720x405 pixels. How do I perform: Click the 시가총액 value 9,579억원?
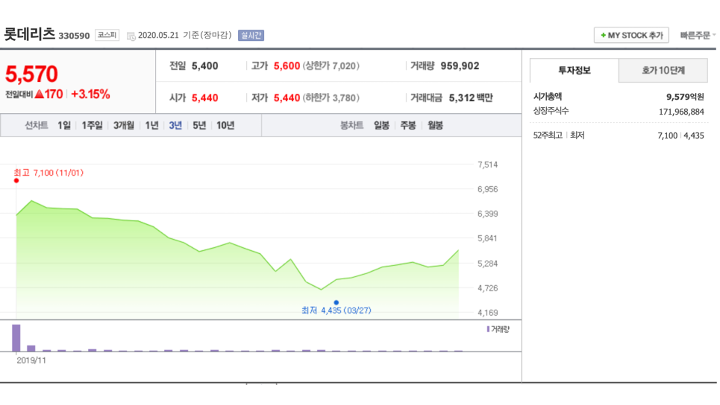click(685, 97)
